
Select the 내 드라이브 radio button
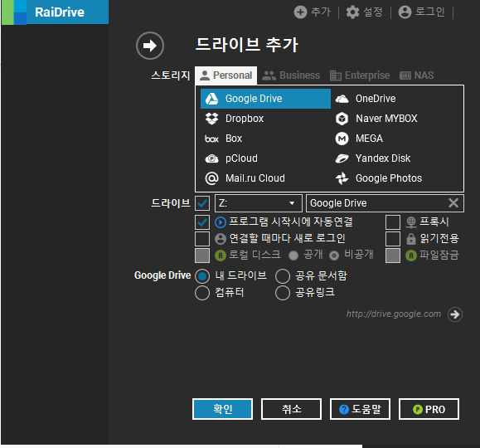(202, 276)
